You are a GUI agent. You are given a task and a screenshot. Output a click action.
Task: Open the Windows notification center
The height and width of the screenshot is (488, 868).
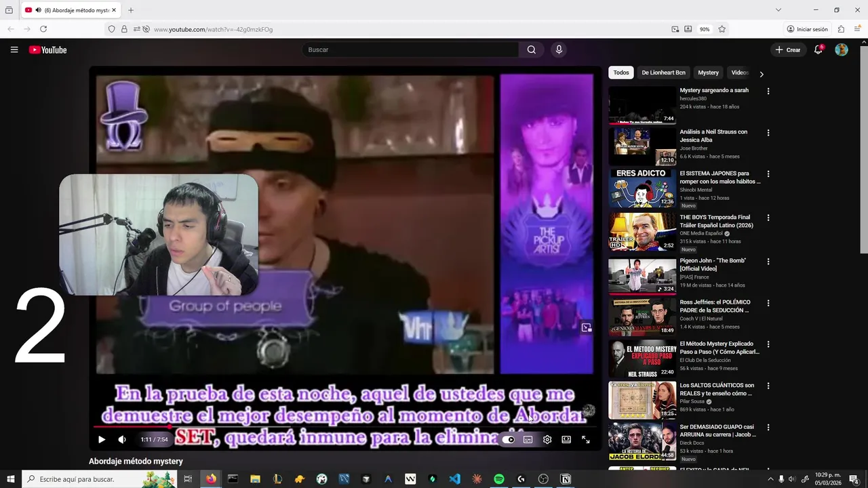[x=854, y=479]
